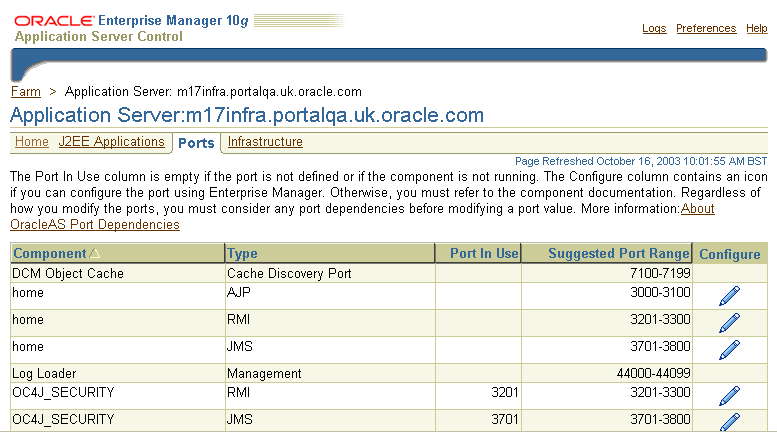Screen dimensions: 777x432
Task: Click OC4J_SECURITY in the JMS row
Action: click(63, 420)
